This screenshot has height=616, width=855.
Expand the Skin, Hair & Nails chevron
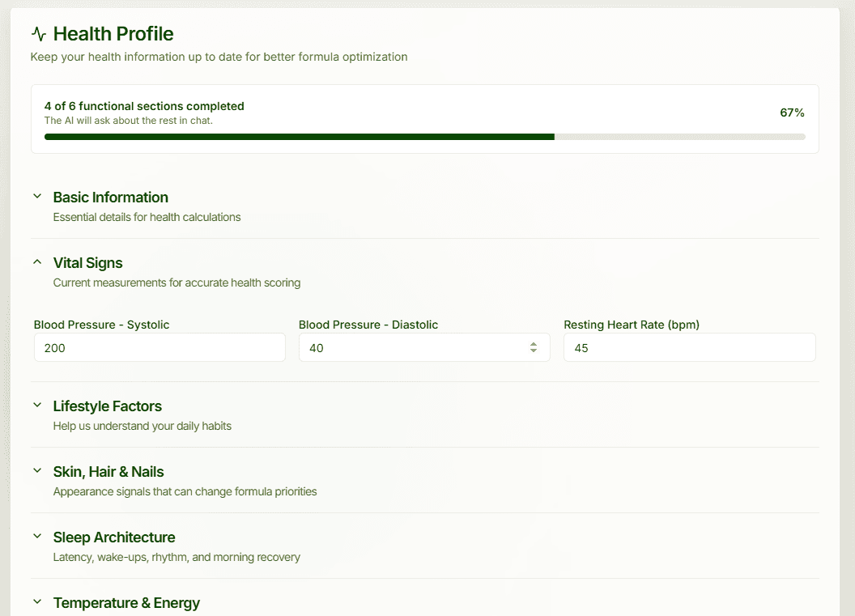coord(37,470)
